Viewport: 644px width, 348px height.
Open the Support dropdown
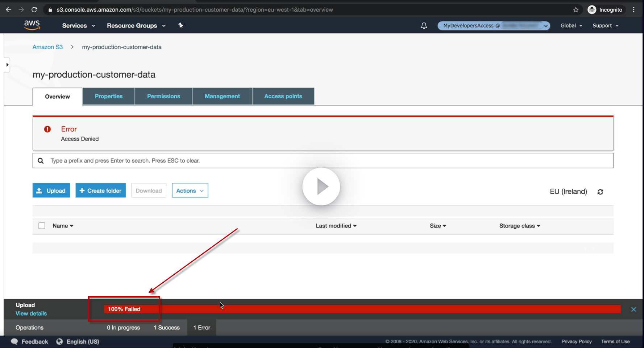(x=606, y=26)
